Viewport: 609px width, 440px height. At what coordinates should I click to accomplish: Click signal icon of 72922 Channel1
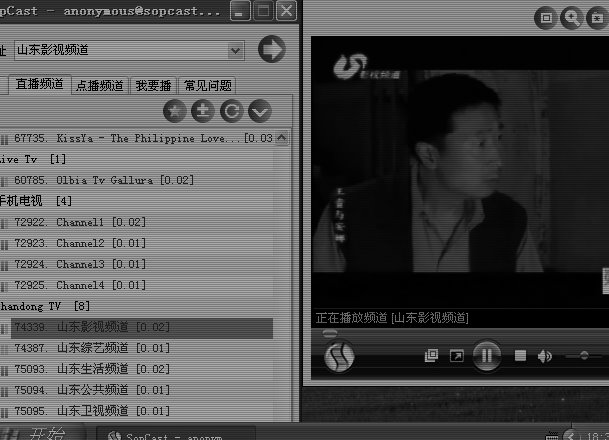point(4,223)
